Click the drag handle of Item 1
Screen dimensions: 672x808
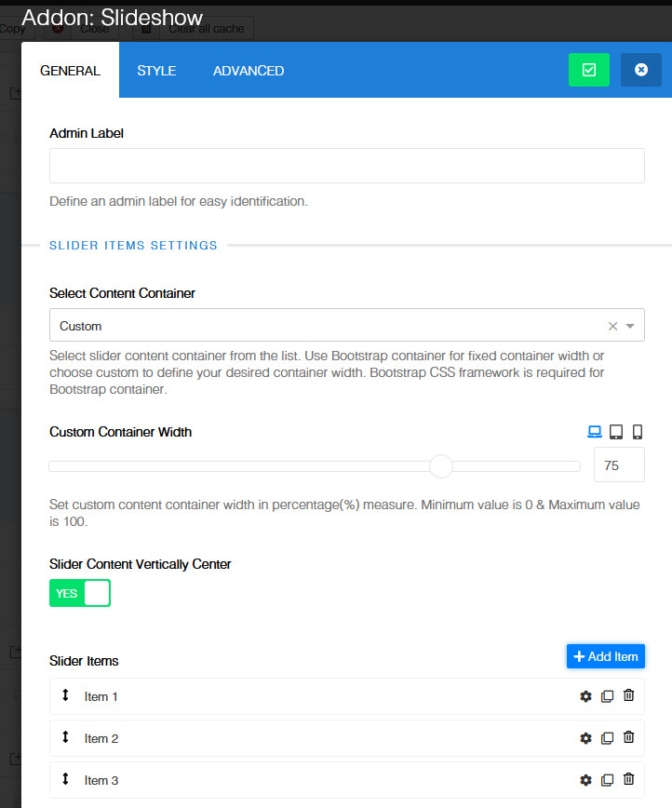coord(65,695)
